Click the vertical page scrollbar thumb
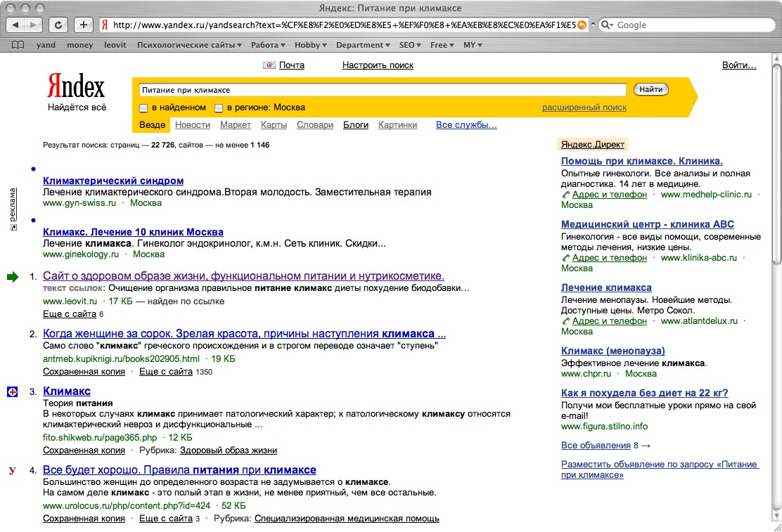Viewport: 782px width, 532px height. (776, 163)
